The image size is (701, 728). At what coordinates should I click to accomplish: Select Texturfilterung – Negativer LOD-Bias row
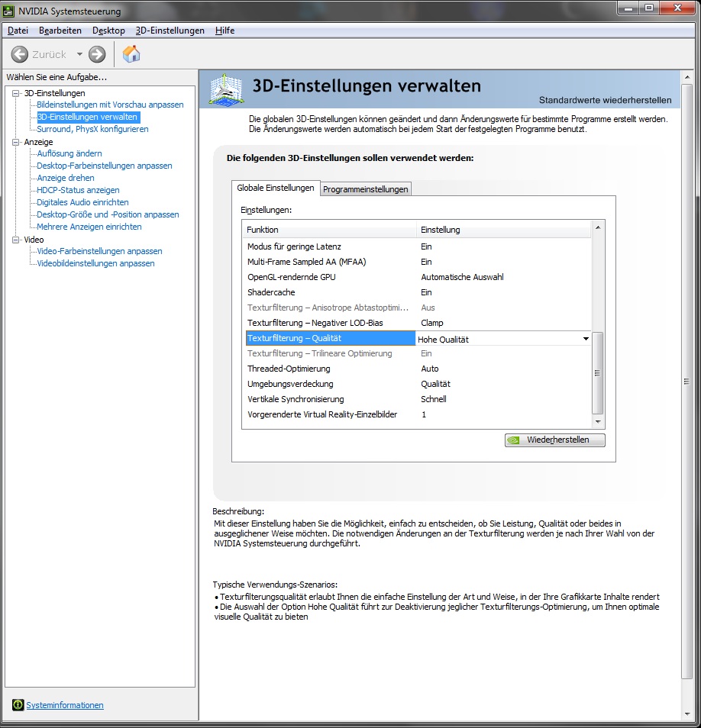pos(417,323)
